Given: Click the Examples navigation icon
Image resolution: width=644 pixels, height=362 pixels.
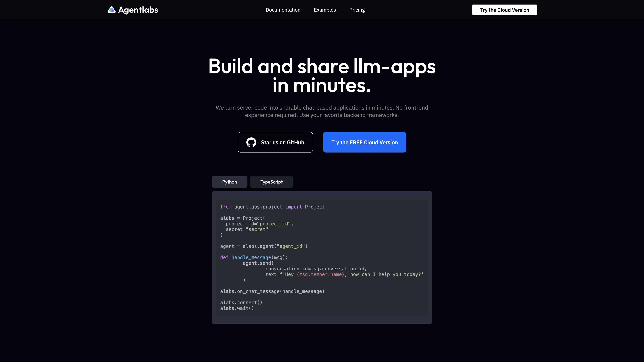Looking at the screenshot, I should [325, 10].
